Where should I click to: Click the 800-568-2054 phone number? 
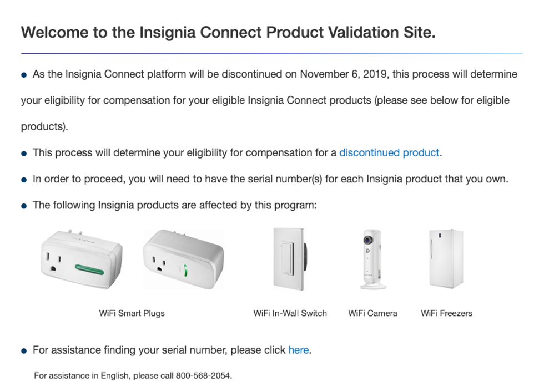point(203,375)
